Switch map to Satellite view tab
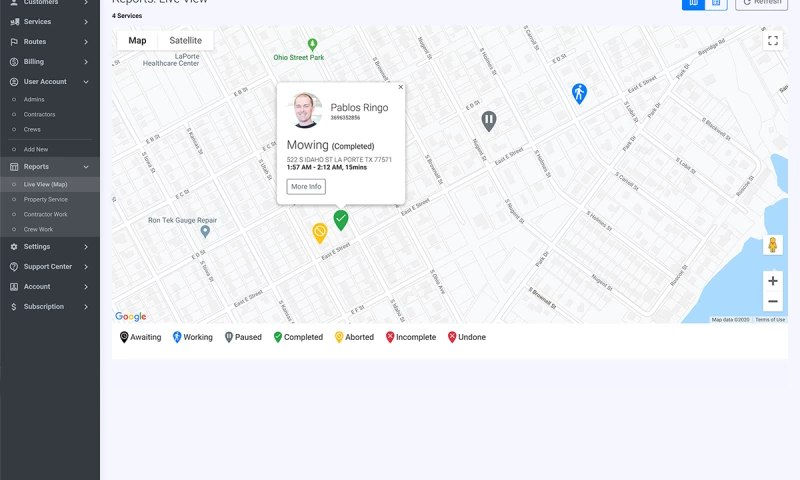This screenshot has width=800, height=480. [185, 40]
